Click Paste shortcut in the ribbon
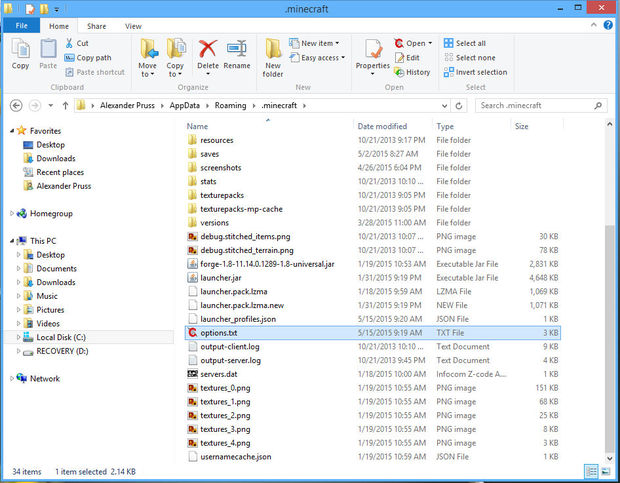Image resolution: width=620 pixels, height=483 pixels. tap(95, 72)
